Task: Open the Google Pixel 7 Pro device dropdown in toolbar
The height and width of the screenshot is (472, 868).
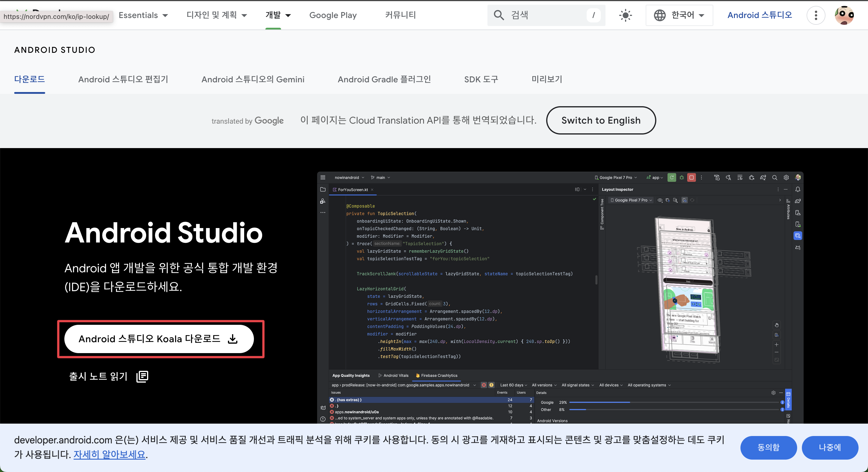Action: point(616,177)
